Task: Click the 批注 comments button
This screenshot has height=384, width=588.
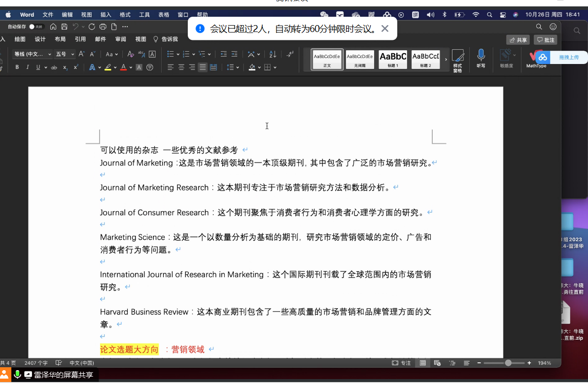Action: coord(546,40)
